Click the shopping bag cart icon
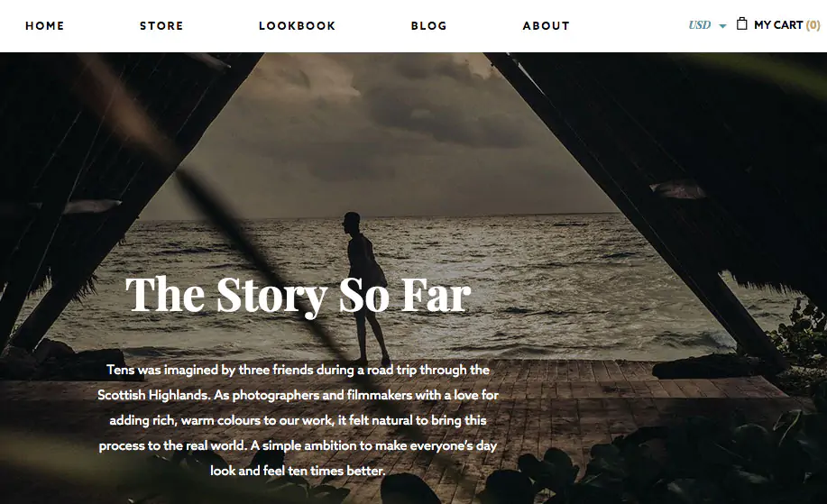 coord(741,23)
